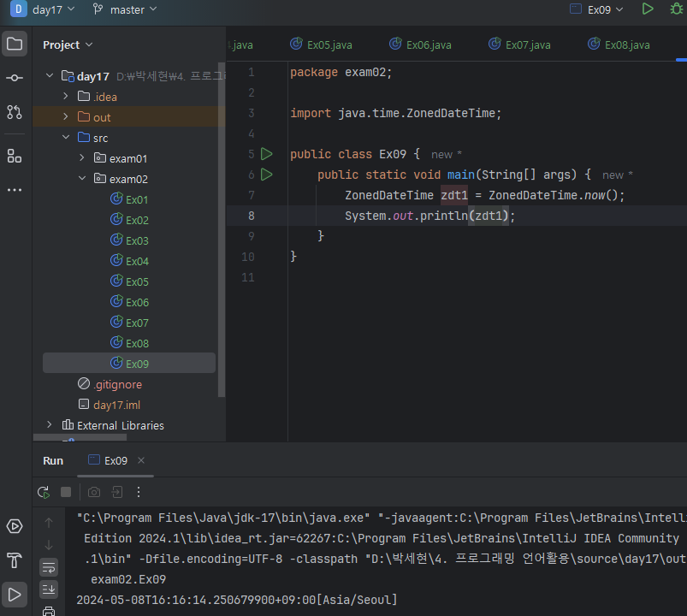
Task: Go up the stack trace arrow
Action: [49, 523]
